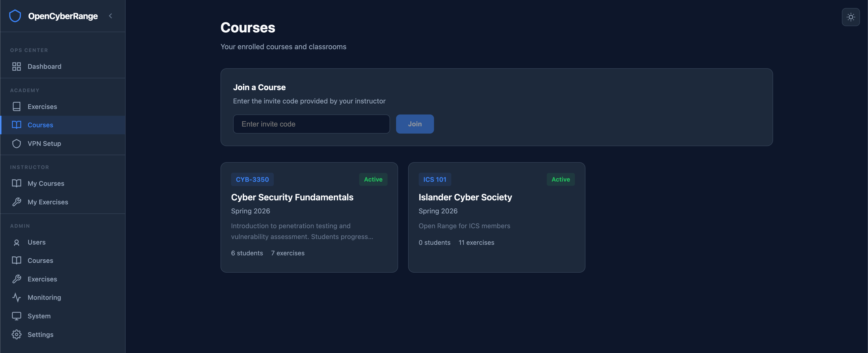Click the invite code input field
Image resolution: width=868 pixels, height=353 pixels.
(x=311, y=124)
